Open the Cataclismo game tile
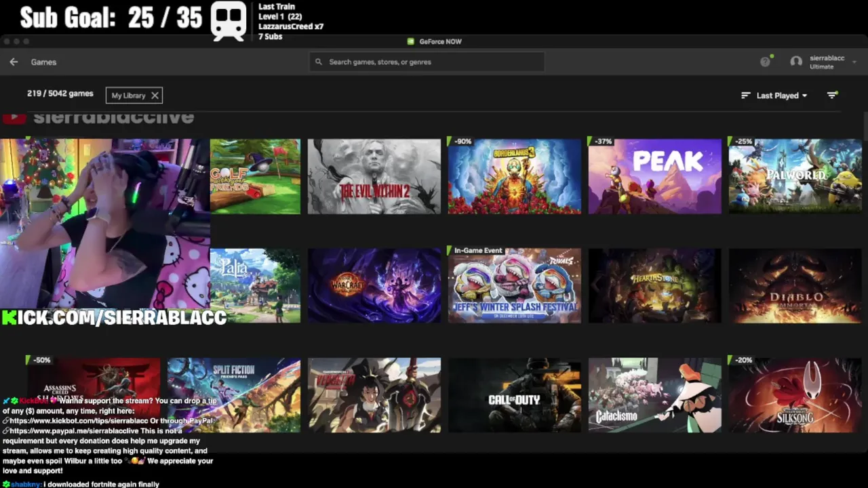 click(655, 395)
